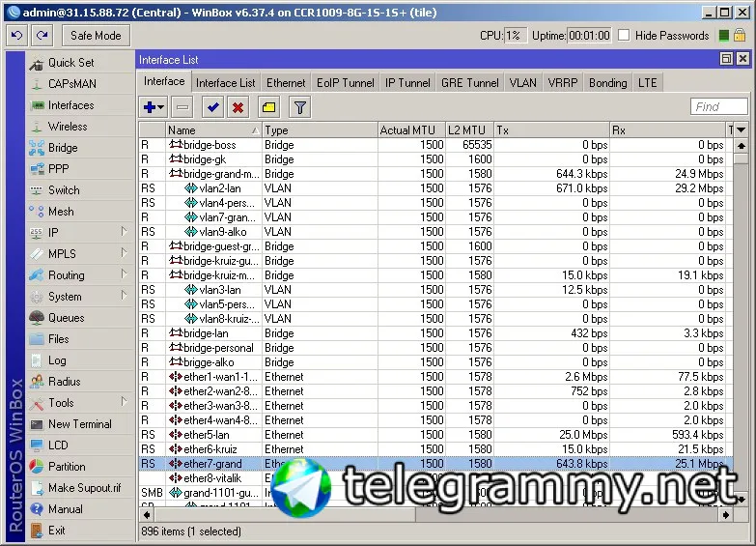
Task: Switch to the Bonding tab
Action: click(608, 83)
